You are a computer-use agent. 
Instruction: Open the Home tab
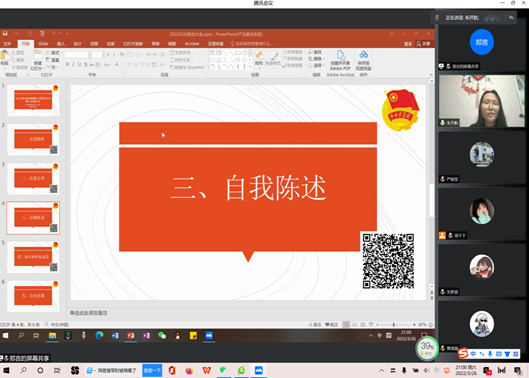(26, 44)
